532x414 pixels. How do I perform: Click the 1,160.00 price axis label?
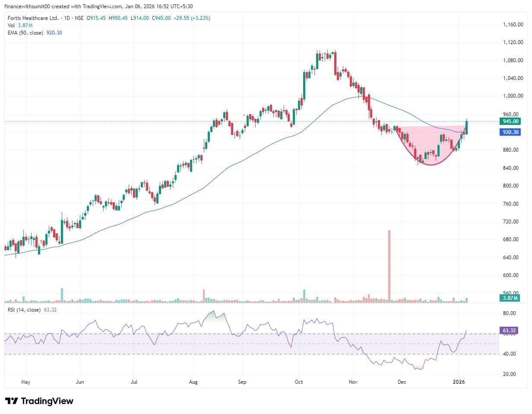coord(513,25)
